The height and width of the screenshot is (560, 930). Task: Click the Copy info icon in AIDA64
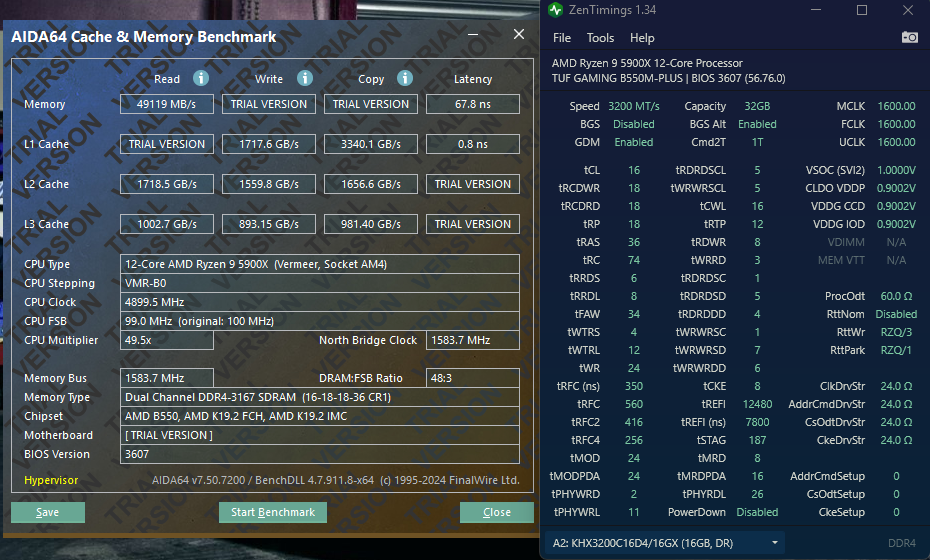[405, 78]
